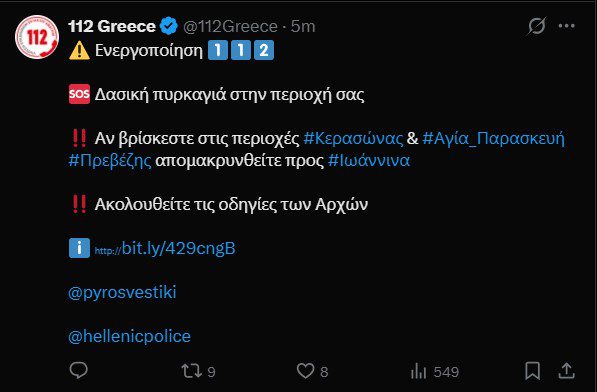Open the bit.ly/429cngB link
This screenshot has width=597, height=392.
[165, 249]
